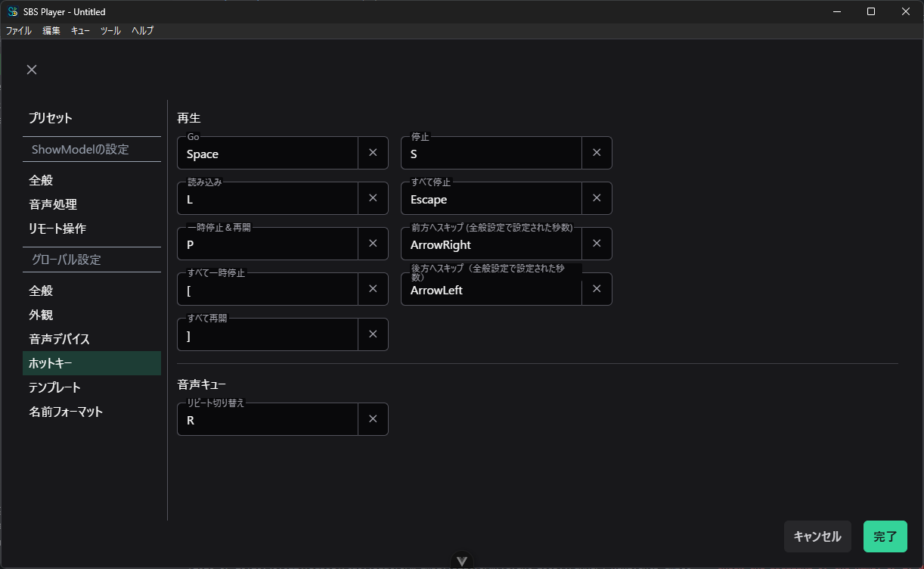The width and height of the screenshot is (924, 569).
Task: Click the キャンセル button
Action: (x=817, y=536)
